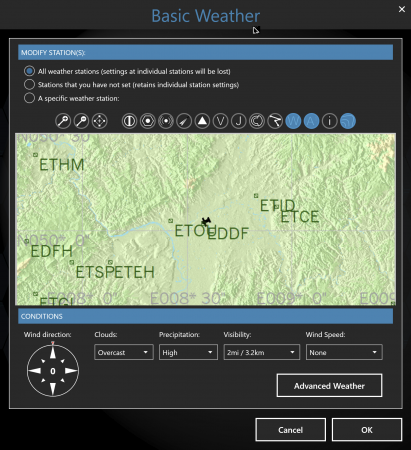Viewport: 411px width, 450px height.
Task: Toggle the intersections triangle icon
Action: [202, 121]
